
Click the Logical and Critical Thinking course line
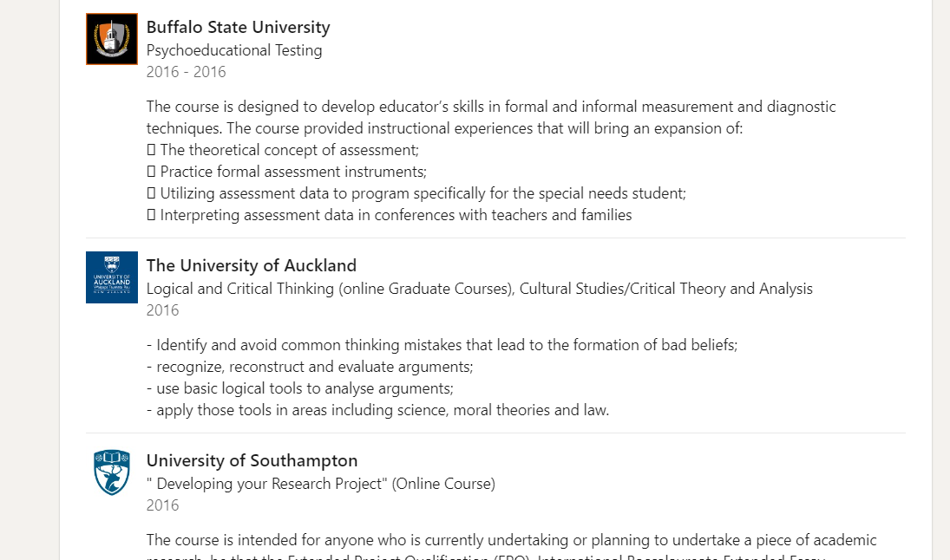479,289
